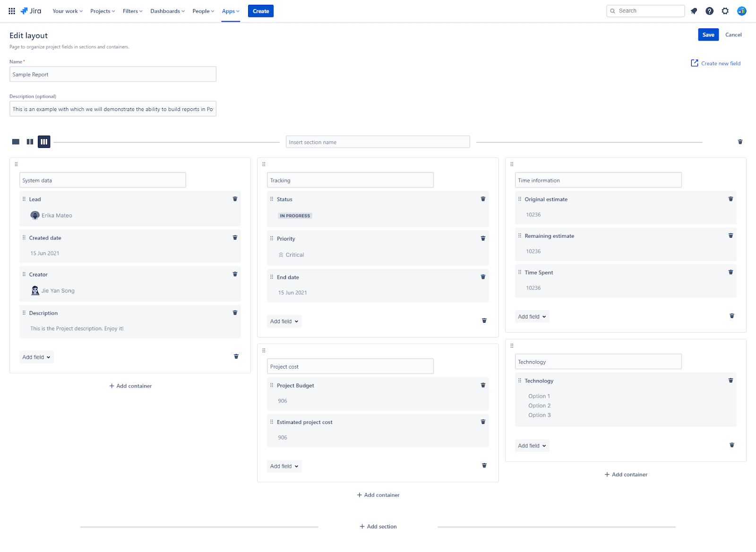This screenshot has width=756, height=552.
Task: Open Add field dropdown in Tracking container
Action: click(x=283, y=321)
